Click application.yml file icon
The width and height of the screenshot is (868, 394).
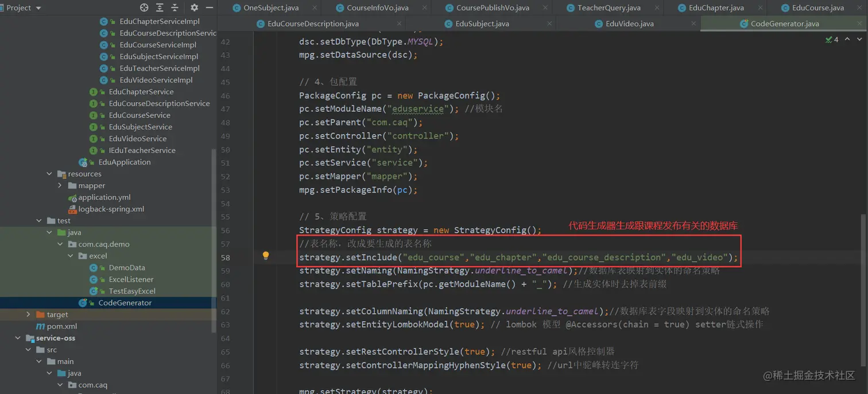pyautogui.click(x=72, y=197)
